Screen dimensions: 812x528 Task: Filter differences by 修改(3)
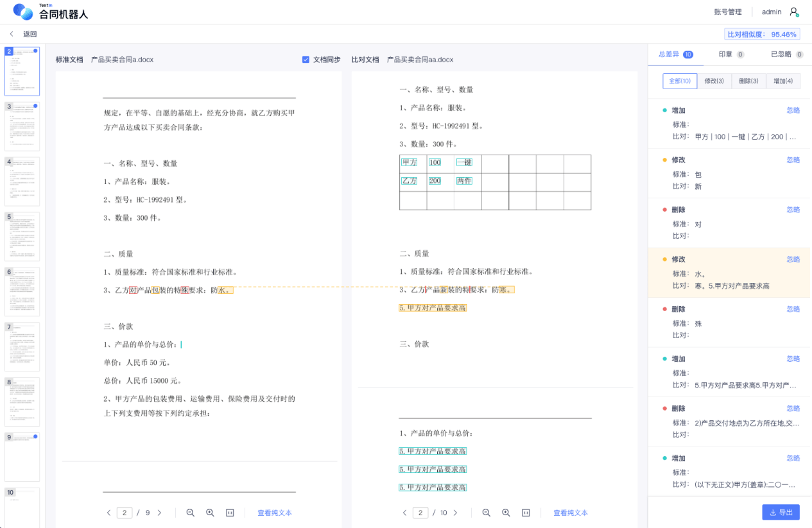(x=714, y=81)
